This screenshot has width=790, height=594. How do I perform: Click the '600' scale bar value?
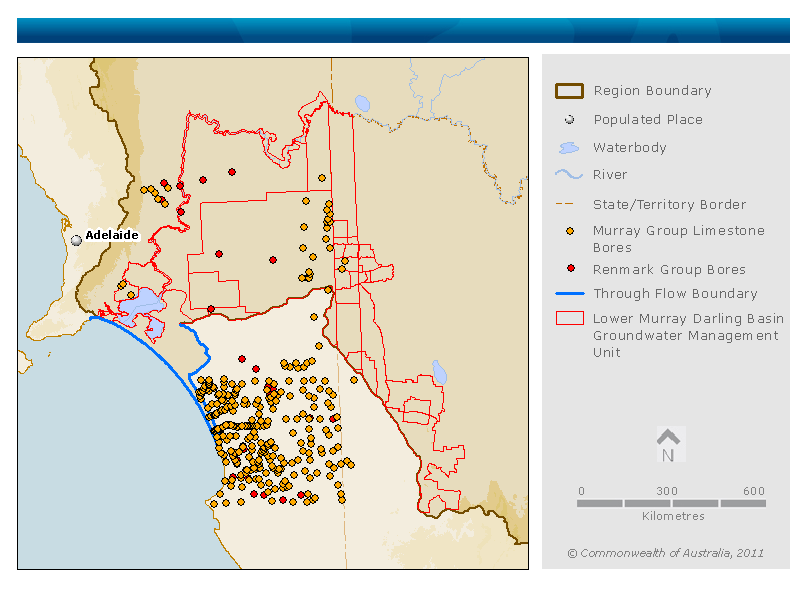click(x=754, y=491)
